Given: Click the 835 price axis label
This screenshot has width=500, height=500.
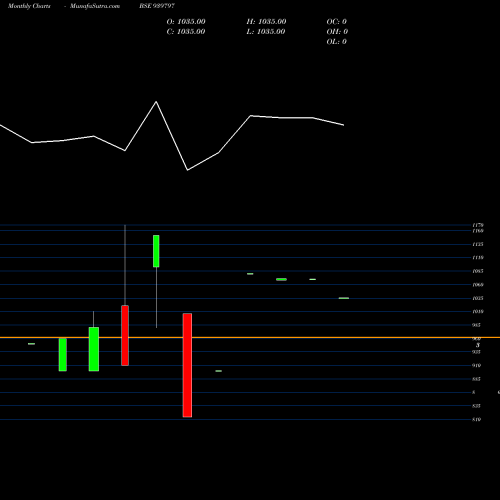Looking at the screenshot, I should coord(476,406).
